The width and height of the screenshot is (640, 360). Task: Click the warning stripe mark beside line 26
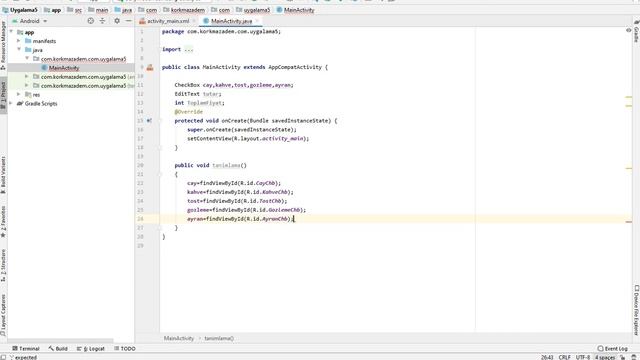(x=629, y=222)
